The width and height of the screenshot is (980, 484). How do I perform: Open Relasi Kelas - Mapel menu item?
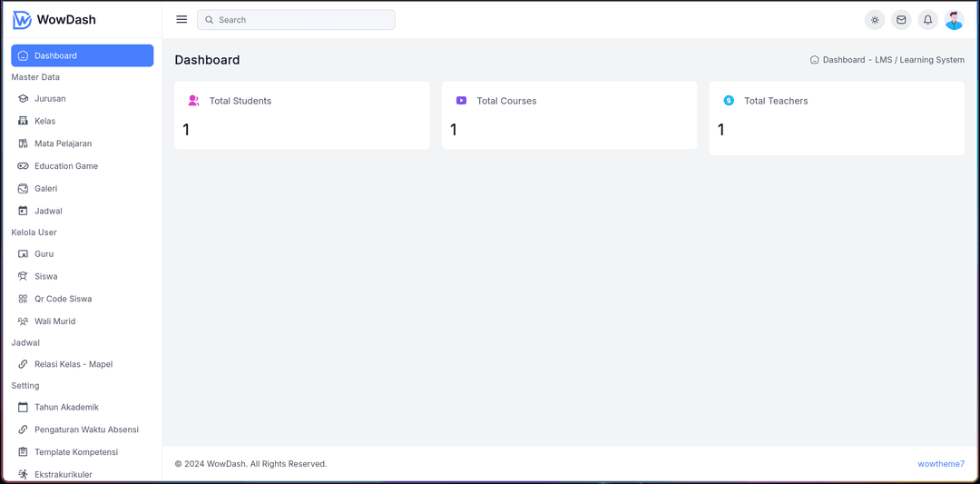click(x=83, y=364)
